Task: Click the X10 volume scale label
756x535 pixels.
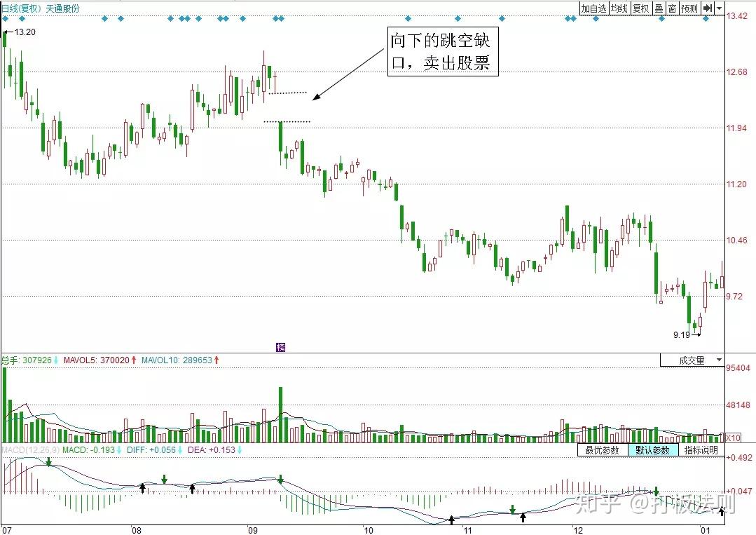Action: point(733,438)
